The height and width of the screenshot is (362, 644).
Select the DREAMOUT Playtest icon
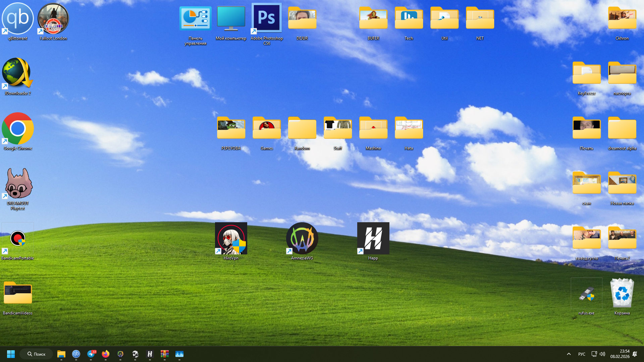18,184
